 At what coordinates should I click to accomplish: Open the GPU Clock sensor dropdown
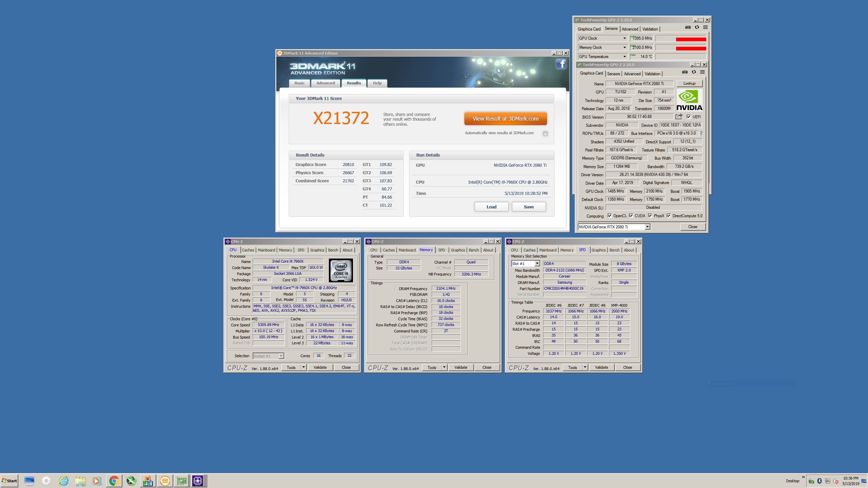click(x=625, y=38)
